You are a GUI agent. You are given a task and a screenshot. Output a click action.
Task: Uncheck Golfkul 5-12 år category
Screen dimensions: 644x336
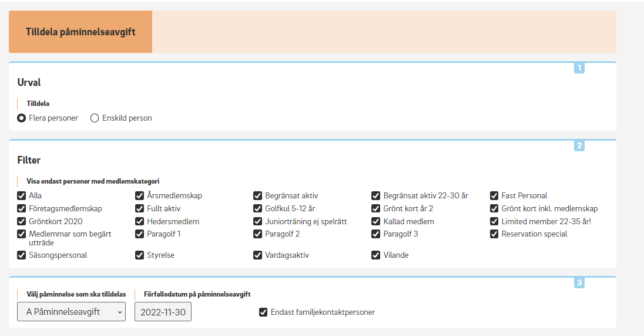coord(258,208)
